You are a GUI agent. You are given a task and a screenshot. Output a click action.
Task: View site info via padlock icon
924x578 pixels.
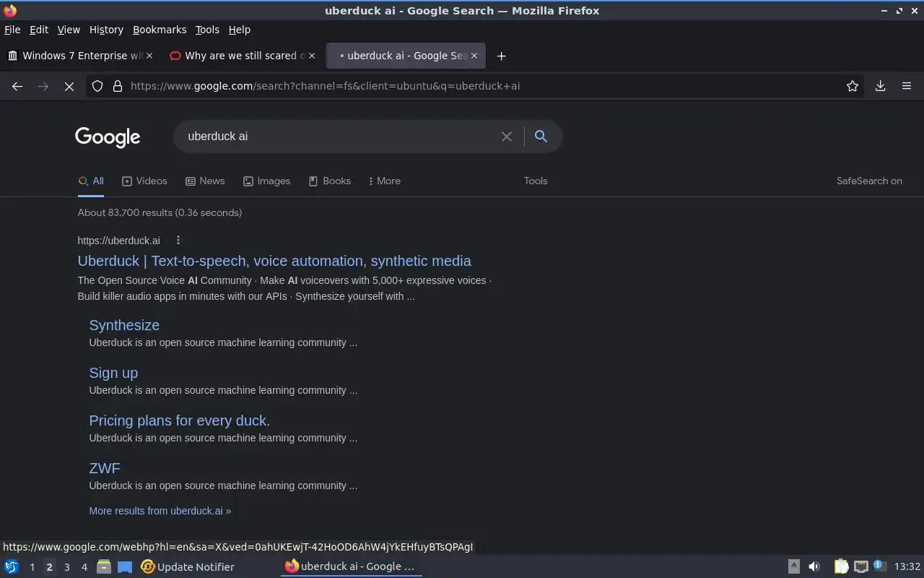point(118,86)
